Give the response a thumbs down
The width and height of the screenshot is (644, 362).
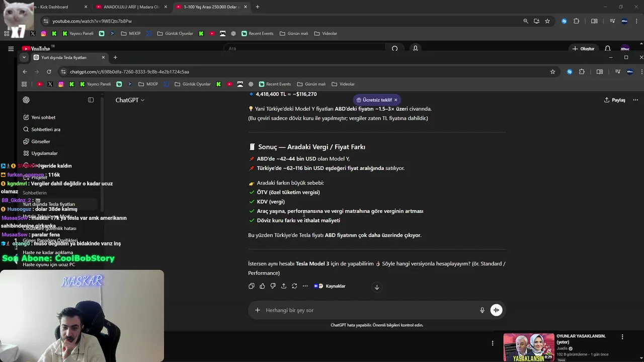coord(273,286)
